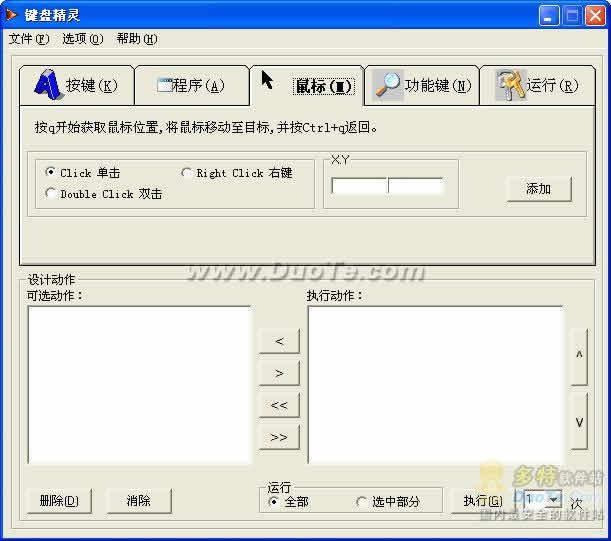The image size is (611, 541).
Task: Close the 键盘精灵 window
Action: point(595,16)
